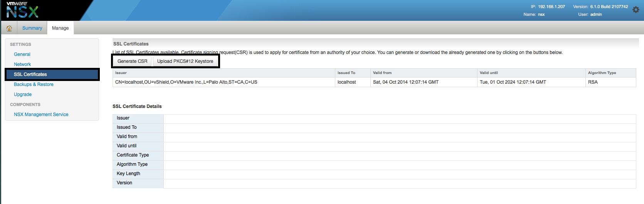This screenshot has width=644, height=204.
Task: Open the settings gear menu
Action: click(636, 10)
